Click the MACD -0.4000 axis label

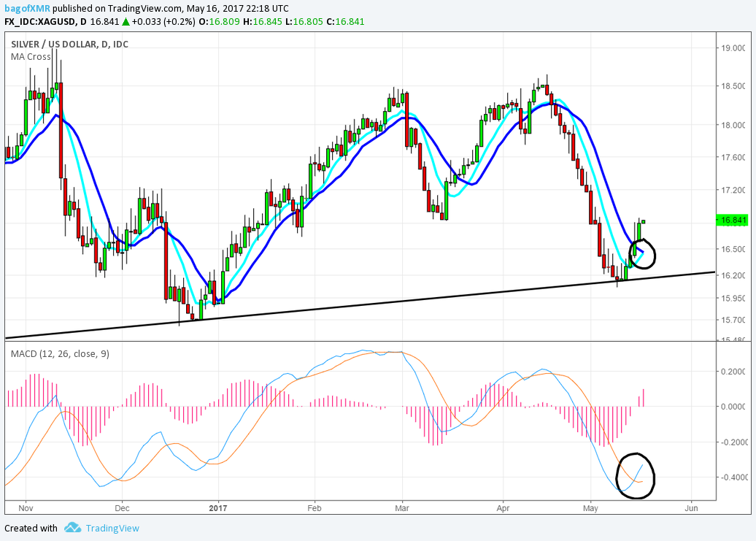(733, 477)
